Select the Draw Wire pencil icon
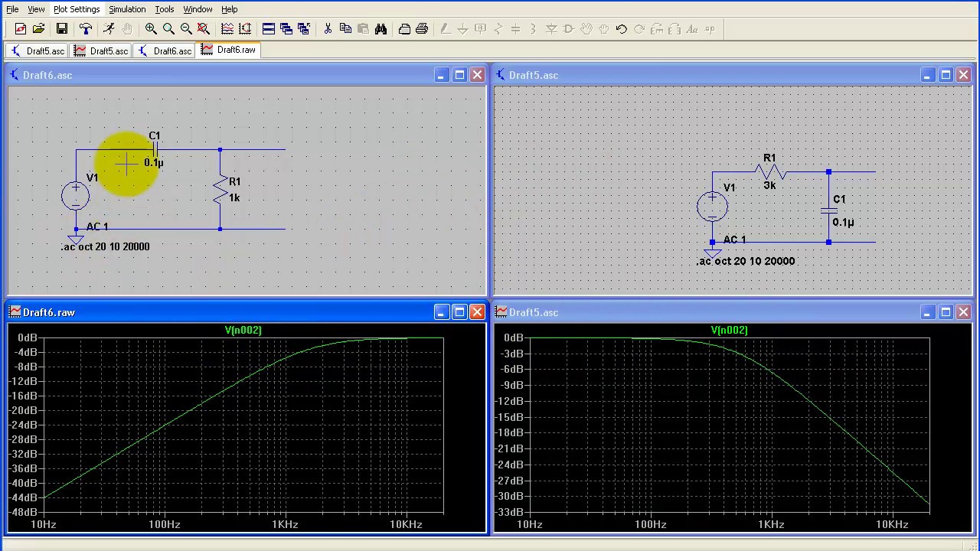The width and height of the screenshot is (980, 551). pos(445,29)
